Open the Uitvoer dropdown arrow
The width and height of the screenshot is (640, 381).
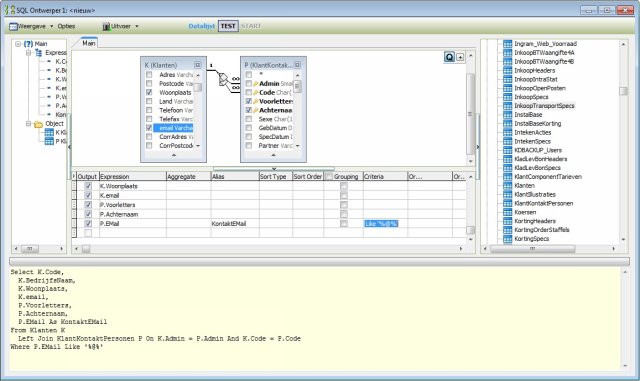(137, 27)
